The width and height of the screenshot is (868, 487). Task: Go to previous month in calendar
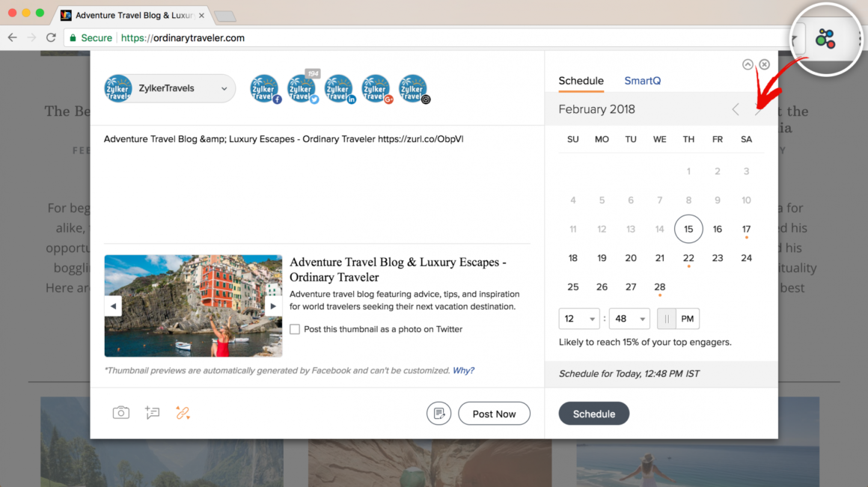(x=736, y=110)
